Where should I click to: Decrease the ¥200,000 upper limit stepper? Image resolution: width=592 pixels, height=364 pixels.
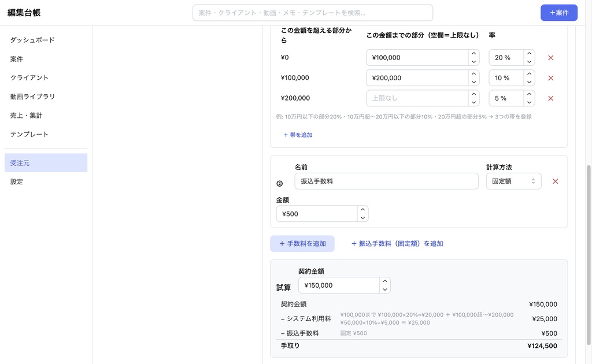point(473,82)
